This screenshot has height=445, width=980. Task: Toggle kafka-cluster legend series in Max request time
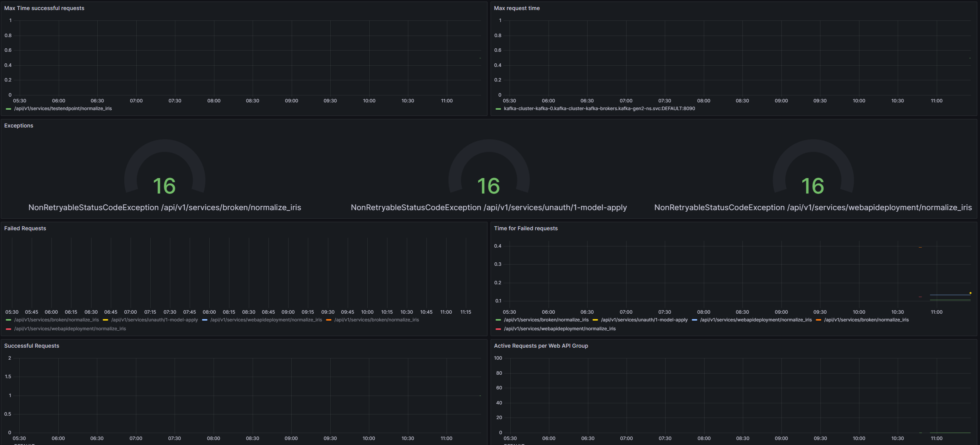pyautogui.click(x=599, y=109)
